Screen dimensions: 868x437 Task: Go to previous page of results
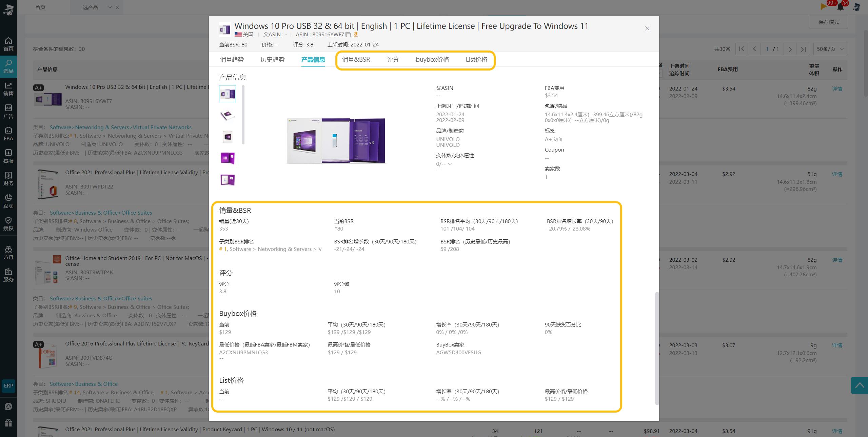754,49
